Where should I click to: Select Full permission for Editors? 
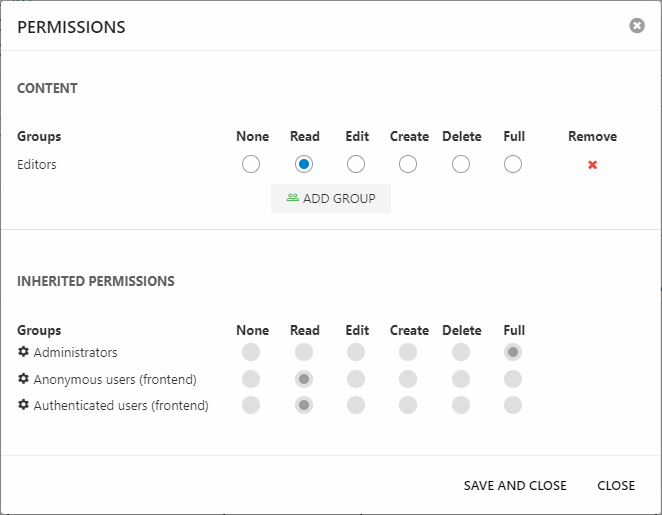coord(513,164)
